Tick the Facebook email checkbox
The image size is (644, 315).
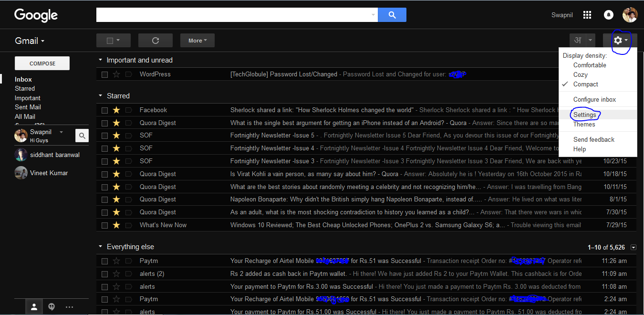point(104,110)
